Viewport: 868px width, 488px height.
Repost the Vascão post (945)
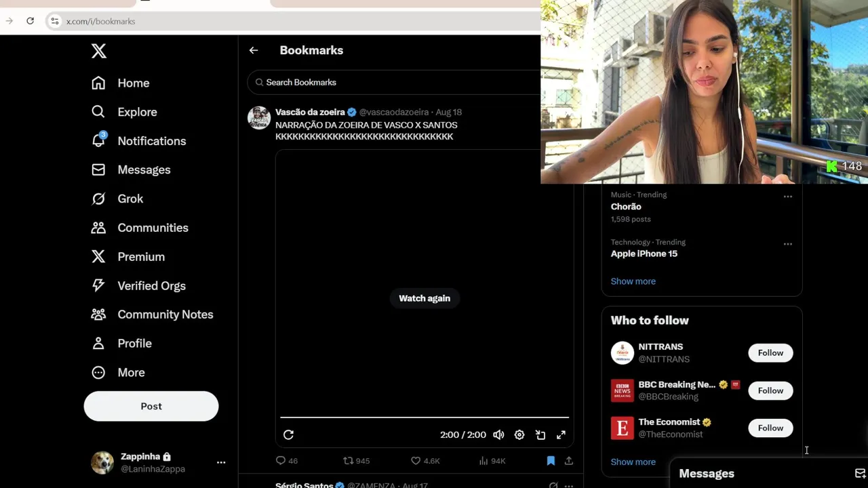point(356,461)
